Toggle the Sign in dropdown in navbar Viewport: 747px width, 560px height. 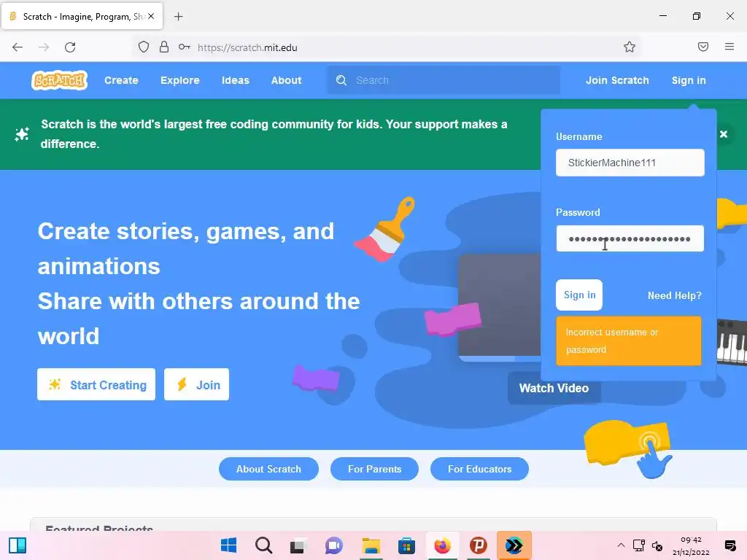[689, 80]
